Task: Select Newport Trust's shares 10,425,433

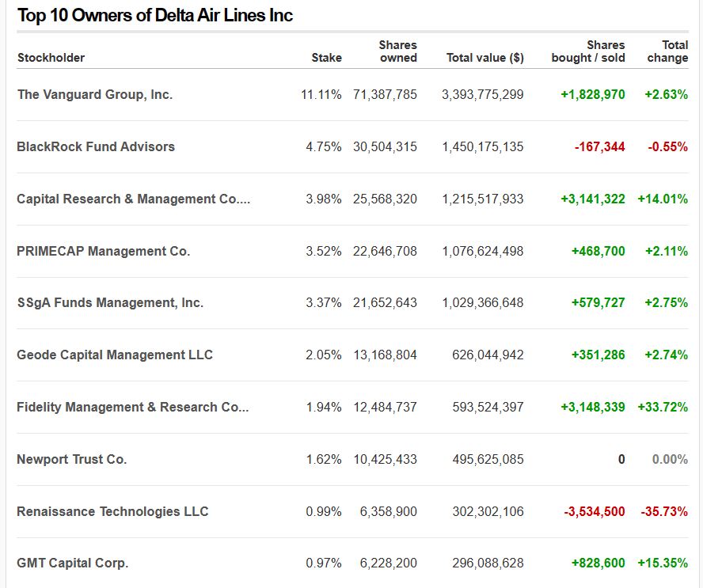Action: (385, 459)
